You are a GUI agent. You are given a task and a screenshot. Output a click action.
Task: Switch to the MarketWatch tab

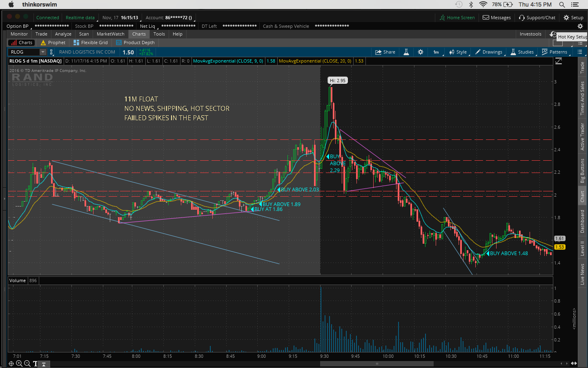[x=111, y=34]
